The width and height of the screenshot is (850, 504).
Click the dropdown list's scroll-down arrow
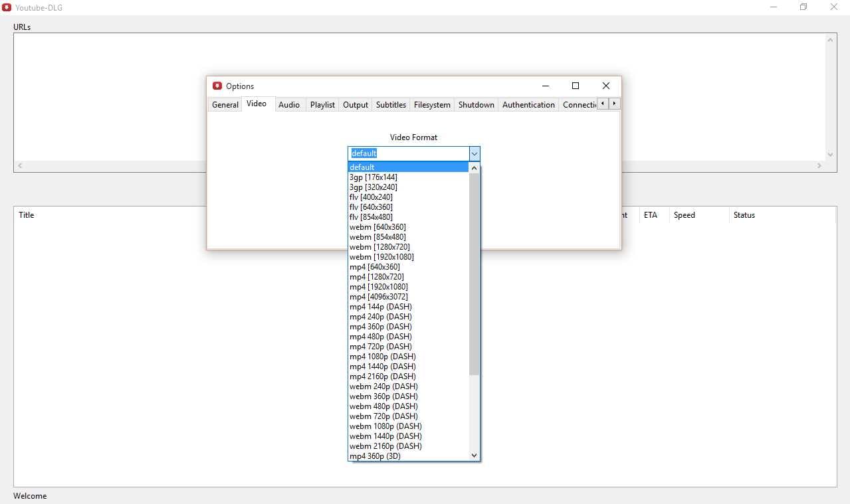point(473,456)
